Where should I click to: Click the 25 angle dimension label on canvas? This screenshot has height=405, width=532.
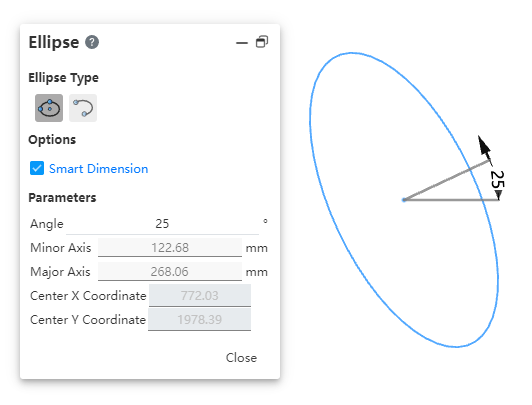tap(497, 179)
